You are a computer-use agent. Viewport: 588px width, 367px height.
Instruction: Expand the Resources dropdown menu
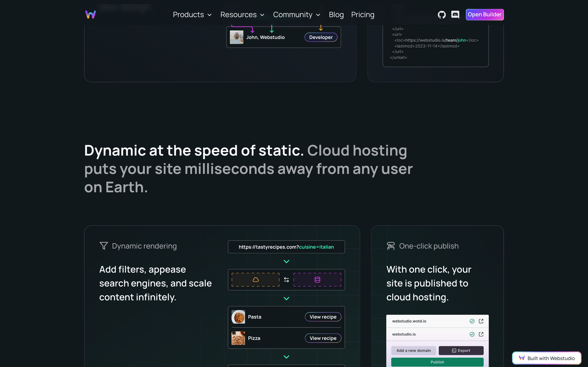tap(242, 14)
